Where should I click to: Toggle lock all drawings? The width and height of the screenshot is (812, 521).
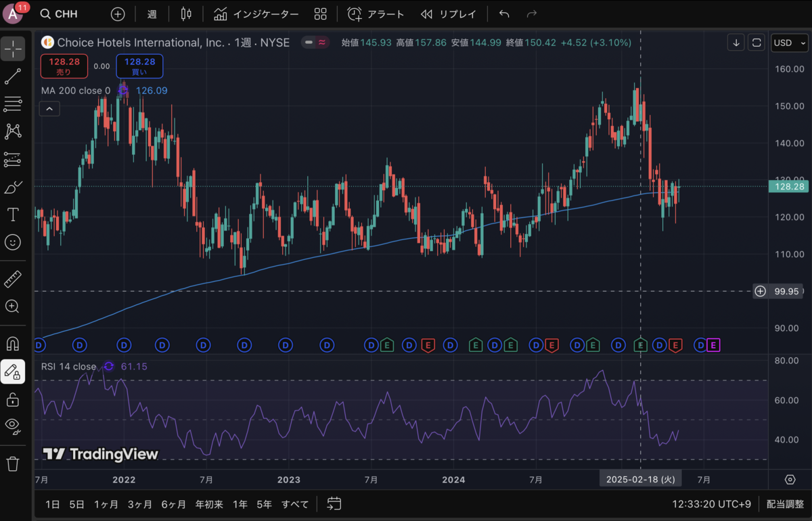13,399
